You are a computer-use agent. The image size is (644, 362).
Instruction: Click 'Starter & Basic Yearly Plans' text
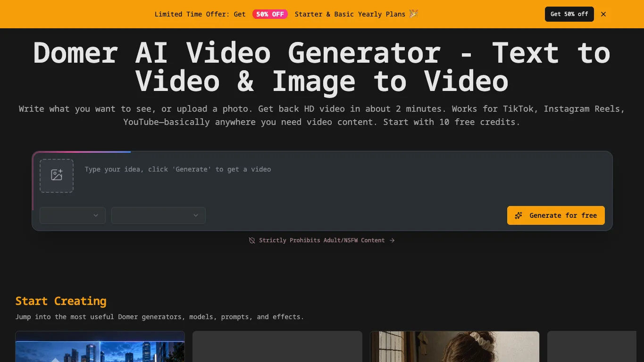point(350,14)
